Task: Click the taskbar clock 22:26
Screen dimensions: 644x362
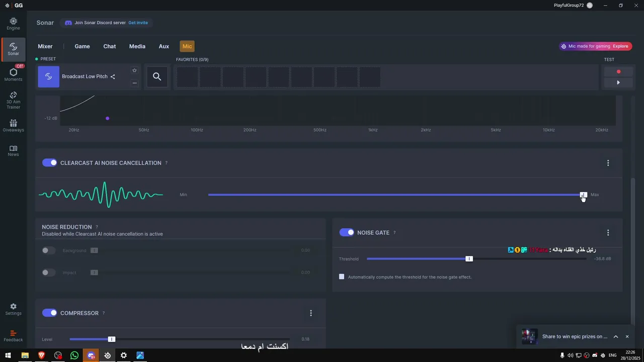Action: [x=630, y=352]
